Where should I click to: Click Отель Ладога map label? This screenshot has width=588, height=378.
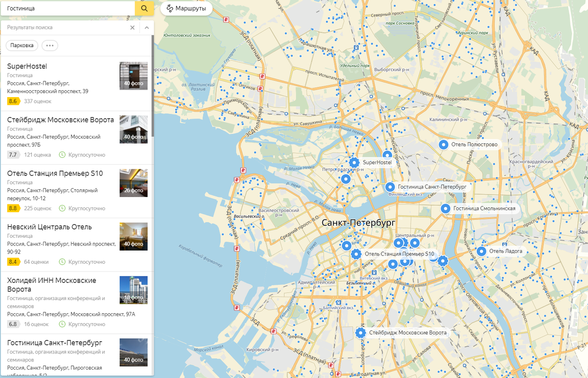coord(506,251)
